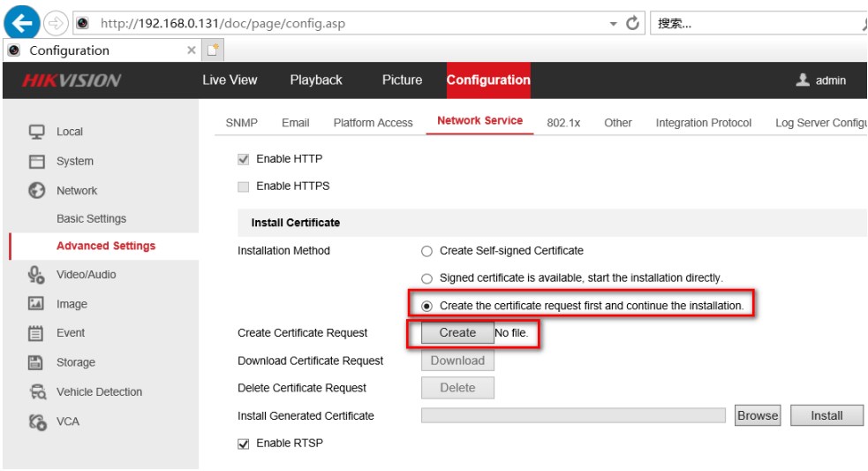Open the Playback menu in top bar

315,80
